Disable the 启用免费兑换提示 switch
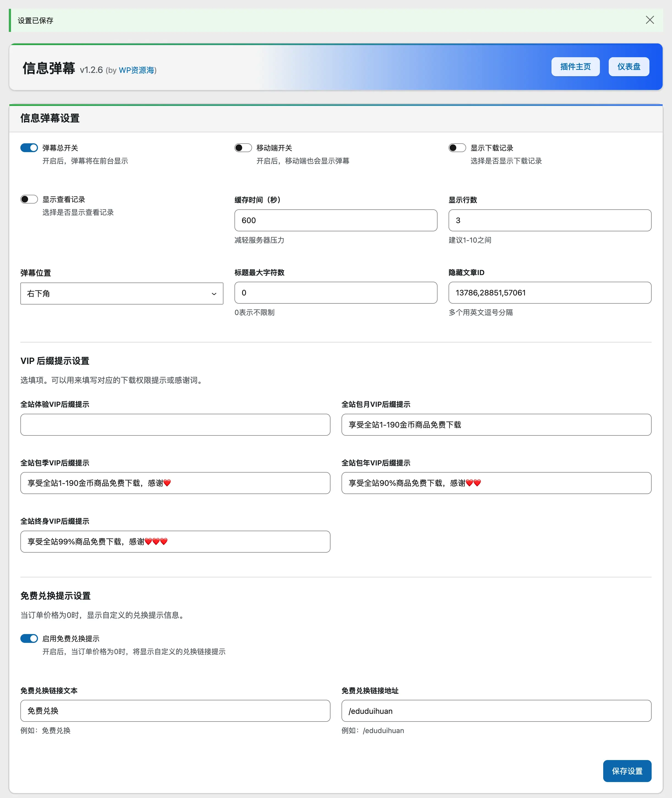Viewport: 672px width, 798px height. coord(29,638)
